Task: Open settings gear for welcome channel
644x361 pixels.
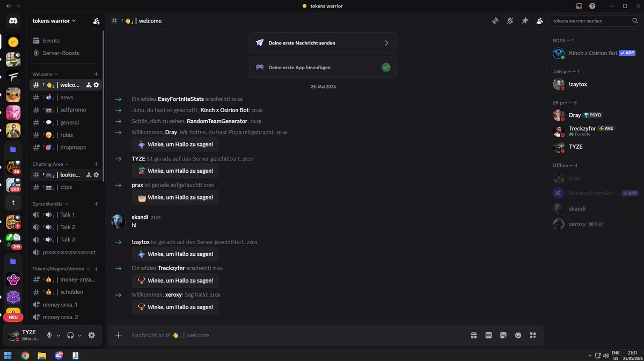Action: (96, 85)
